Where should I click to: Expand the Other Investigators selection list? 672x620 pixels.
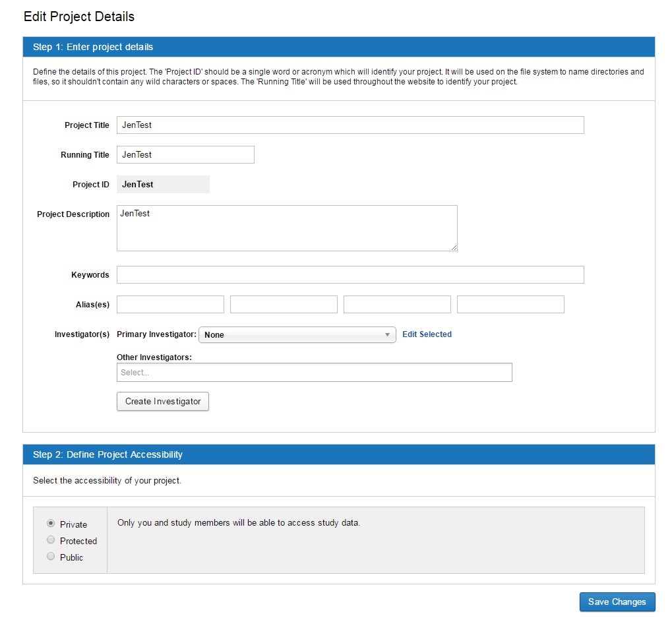click(314, 372)
